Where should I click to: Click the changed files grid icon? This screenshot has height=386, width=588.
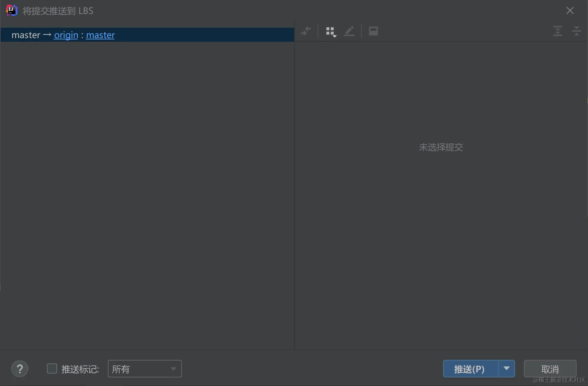click(330, 30)
